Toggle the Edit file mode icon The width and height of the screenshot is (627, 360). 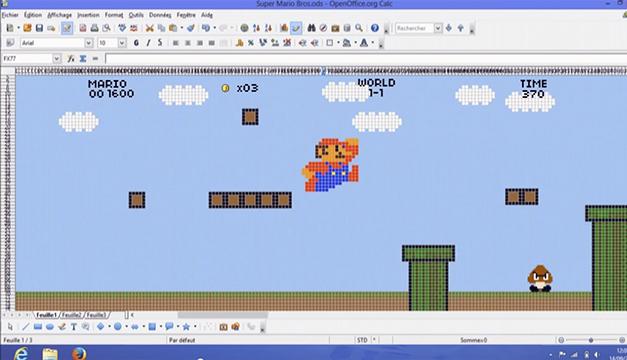67,28
